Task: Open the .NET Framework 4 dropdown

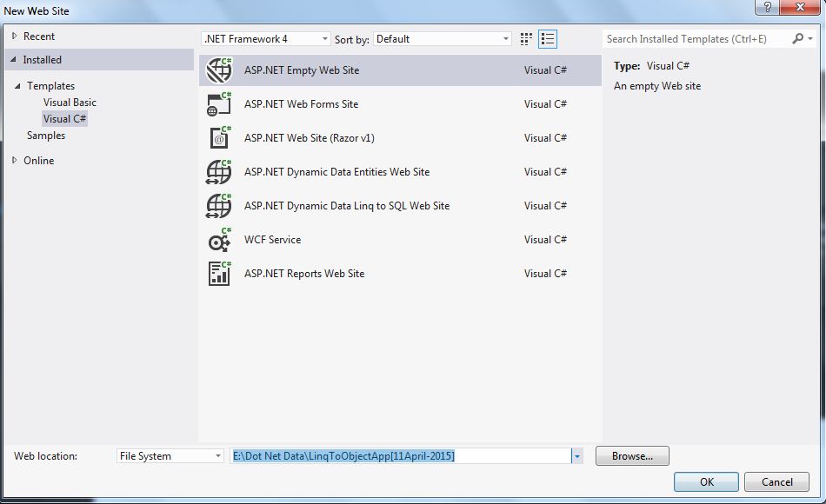Action: coord(266,39)
